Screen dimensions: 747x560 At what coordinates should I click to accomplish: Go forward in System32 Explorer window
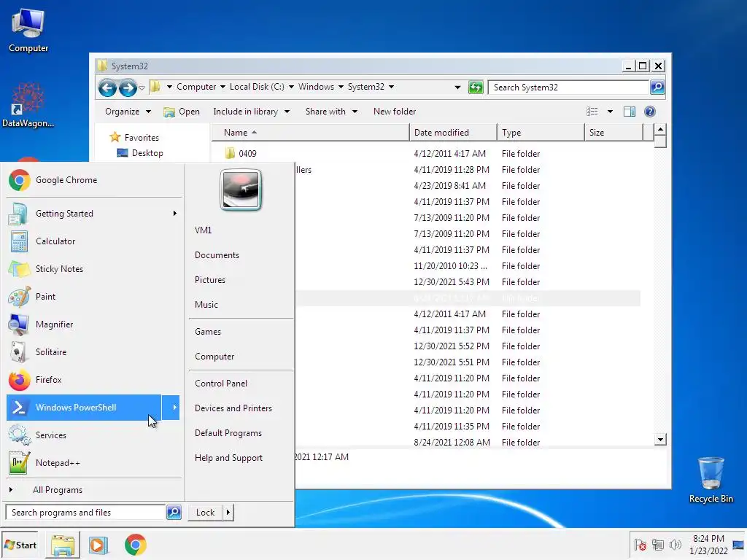click(127, 87)
